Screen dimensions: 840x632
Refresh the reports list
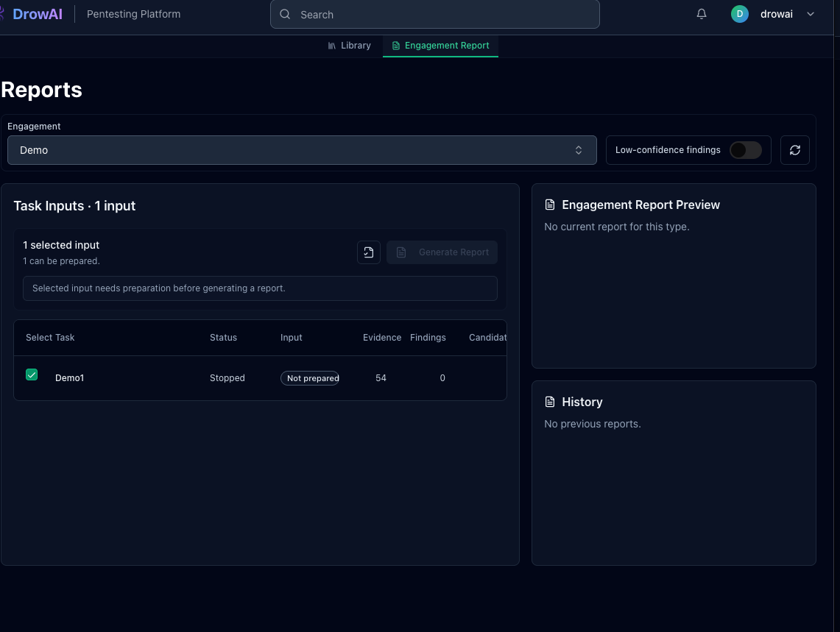point(794,150)
